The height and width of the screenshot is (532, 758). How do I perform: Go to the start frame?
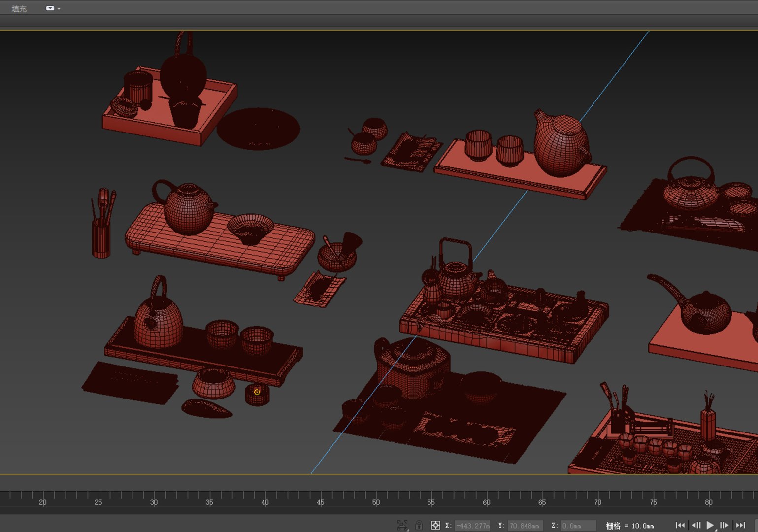pos(680,526)
